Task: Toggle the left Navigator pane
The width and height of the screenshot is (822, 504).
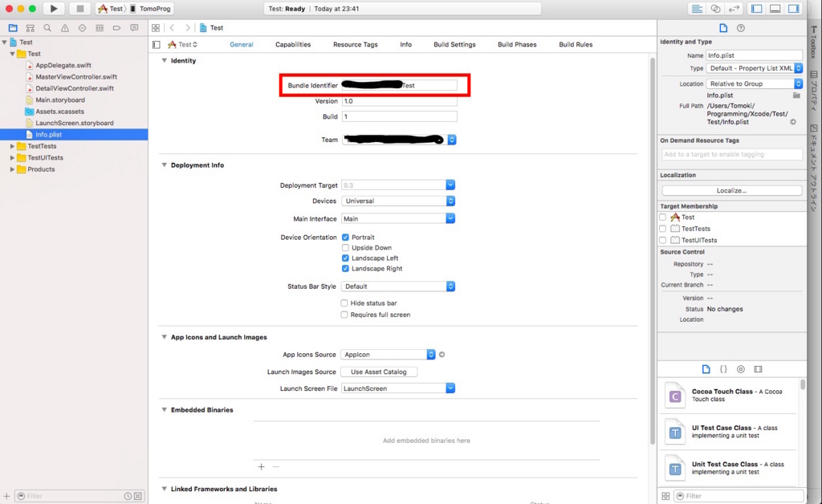Action: [x=756, y=8]
